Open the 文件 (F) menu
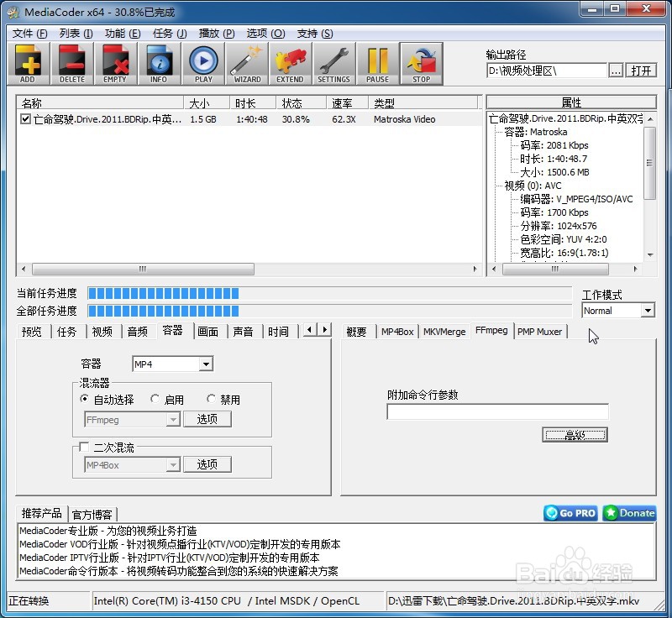Screen dimensions: 672x618 (x=29, y=34)
